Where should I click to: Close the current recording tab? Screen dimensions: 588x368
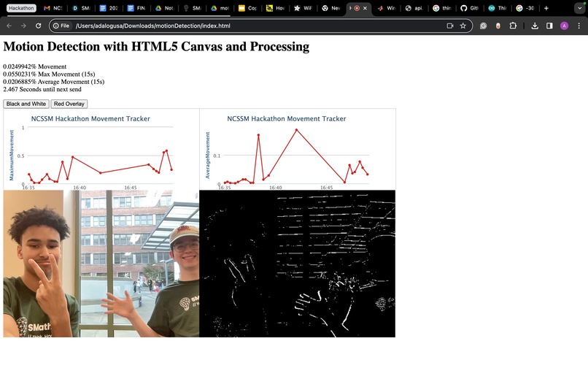365,8
